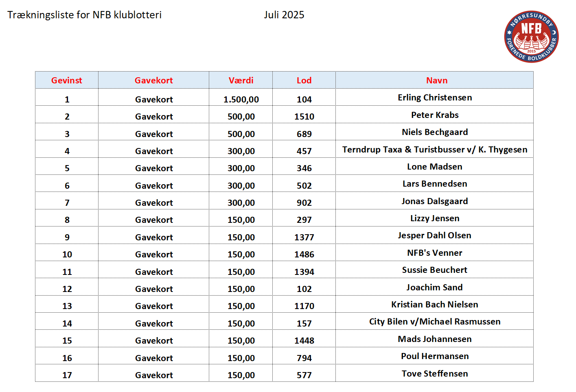Click the Terndrup Taxa & Turistbusser entry
The width and height of the screenshot is (576, 392).
tap(435, 150)
